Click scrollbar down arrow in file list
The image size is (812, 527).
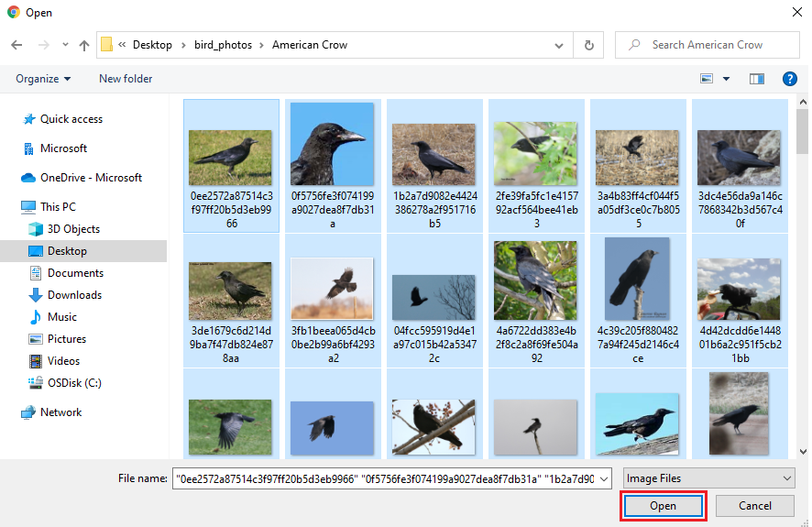click(803, 452)
